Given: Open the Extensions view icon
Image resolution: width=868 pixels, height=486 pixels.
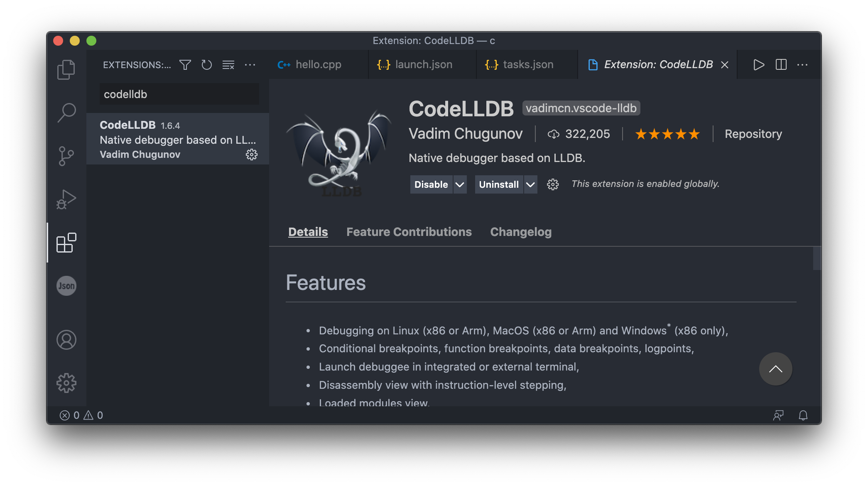Looking at the screenshot, I should [x=66, y=243].
